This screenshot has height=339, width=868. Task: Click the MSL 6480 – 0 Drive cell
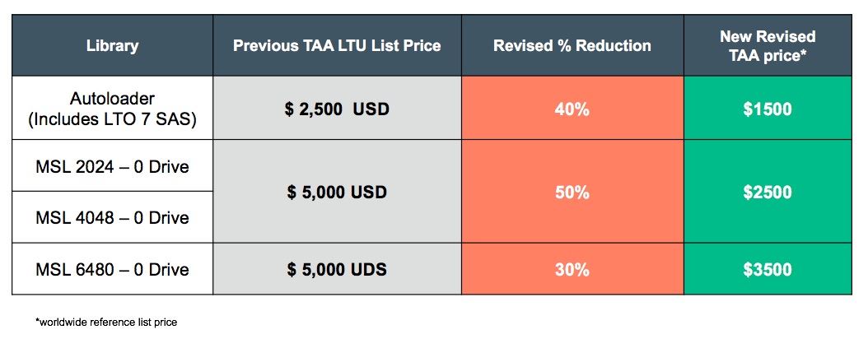[112, 269]
